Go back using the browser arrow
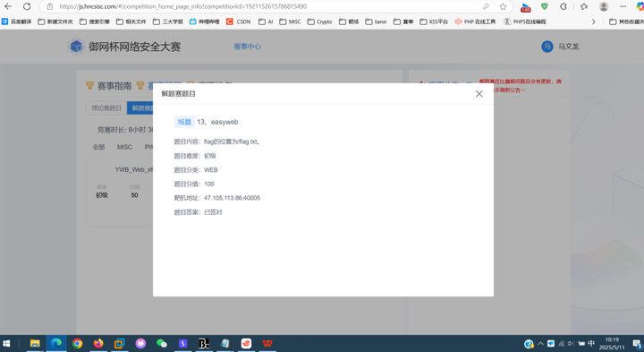Screen dimensions: 644x352 click(8, 6)
